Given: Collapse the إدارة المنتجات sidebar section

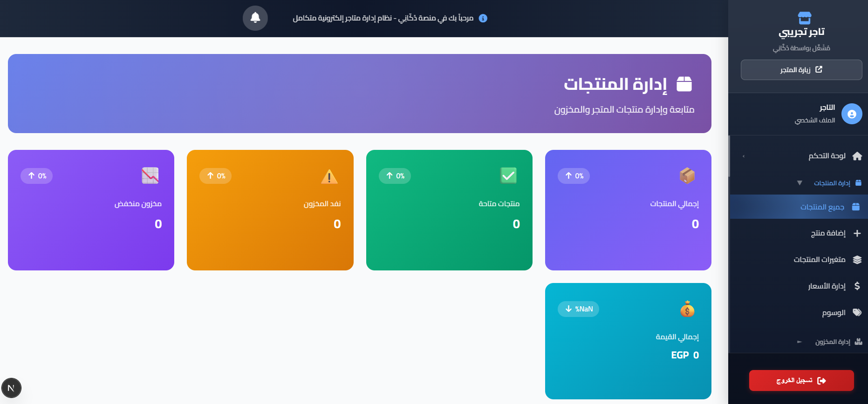Looking at the screenshot, I should pyautogui.click(x=800, y=183).
